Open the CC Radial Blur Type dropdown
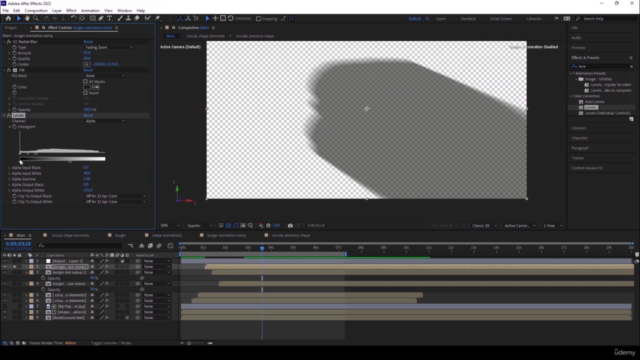Viewport: 640px width, 360px height. 109,47
